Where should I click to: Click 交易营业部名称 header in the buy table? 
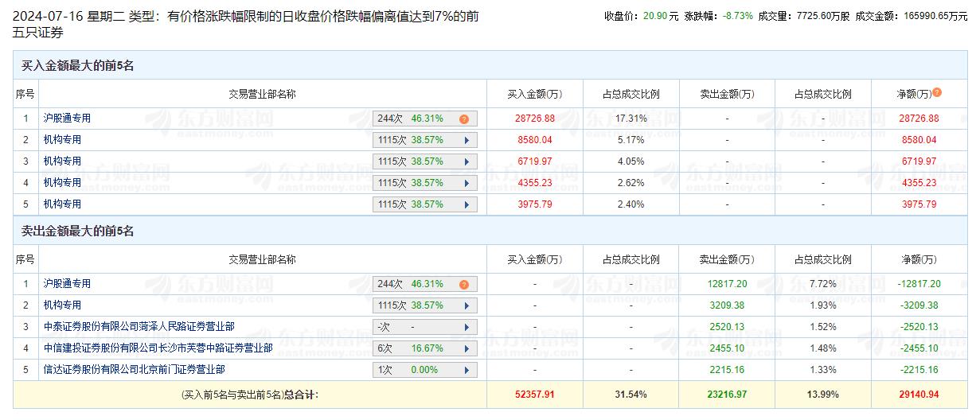(262, 94)
